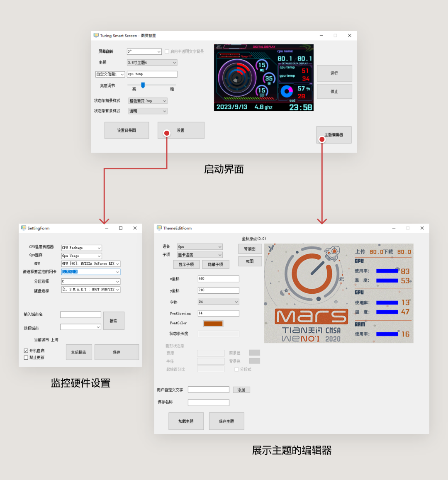This screenshot has width=448, height=480.
Task: Toggle the 启用半透明文字背景 checkbox
Action: 167,51
